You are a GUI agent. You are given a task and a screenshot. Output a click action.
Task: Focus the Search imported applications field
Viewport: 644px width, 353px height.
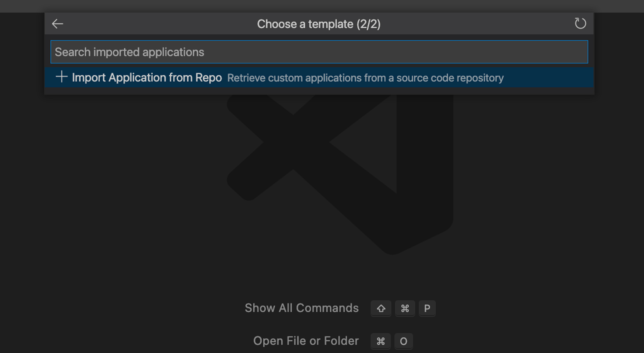[x=319, y=52]
